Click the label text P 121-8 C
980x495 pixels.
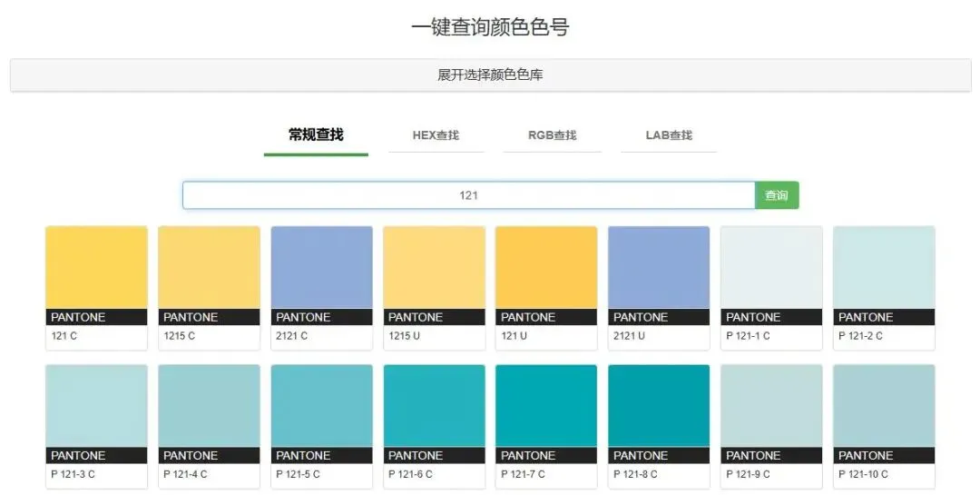(635, 474)
